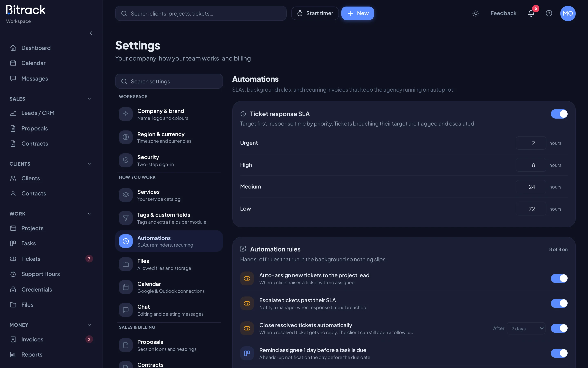
Task: Edit the Medium priority hours field
Action: click(531, 187)
